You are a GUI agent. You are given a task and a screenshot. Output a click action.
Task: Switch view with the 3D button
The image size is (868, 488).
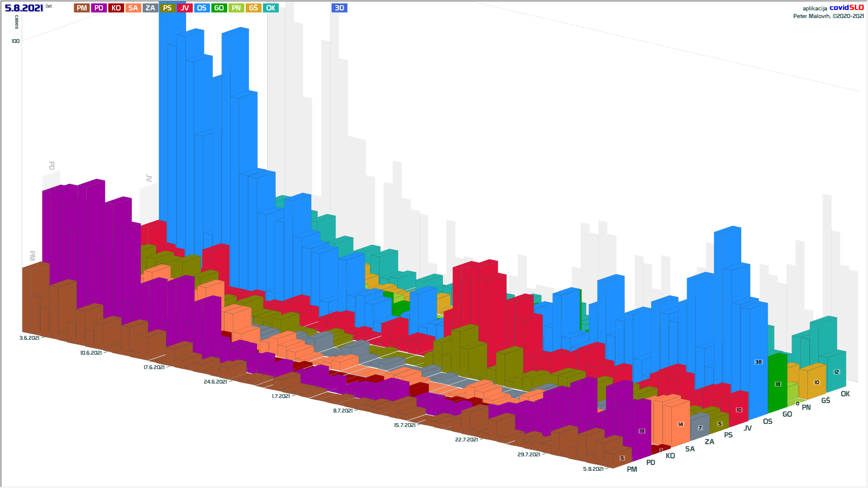click(339, 8)
